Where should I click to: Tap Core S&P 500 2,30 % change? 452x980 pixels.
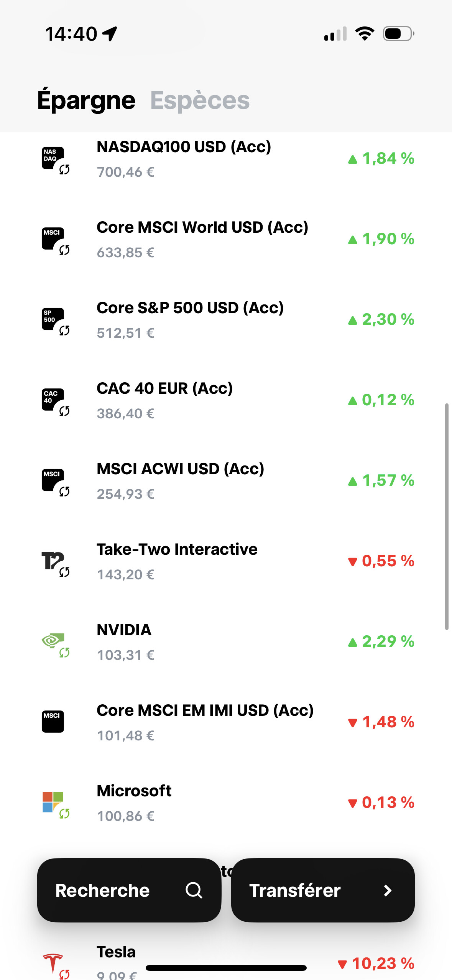(x=381, y=319)
